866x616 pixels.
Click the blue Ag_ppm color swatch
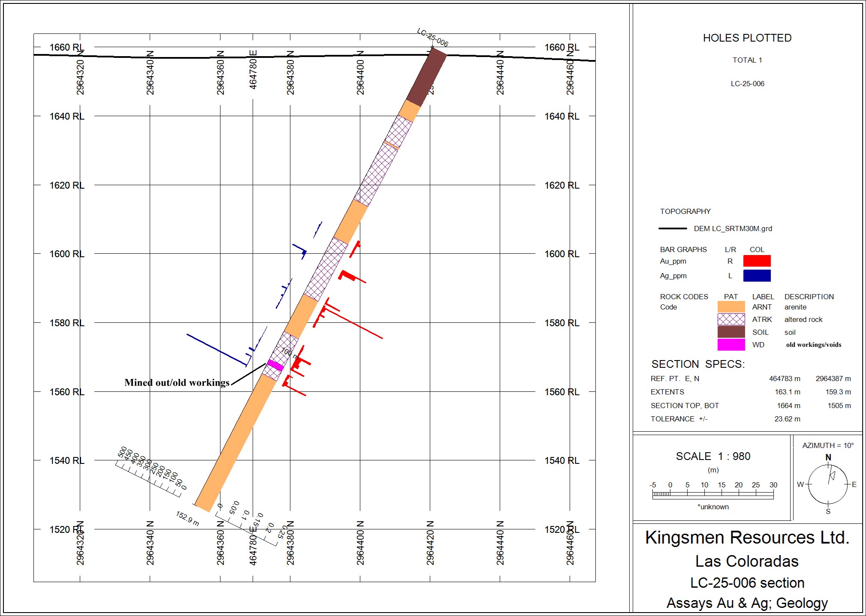click(757, 276)
